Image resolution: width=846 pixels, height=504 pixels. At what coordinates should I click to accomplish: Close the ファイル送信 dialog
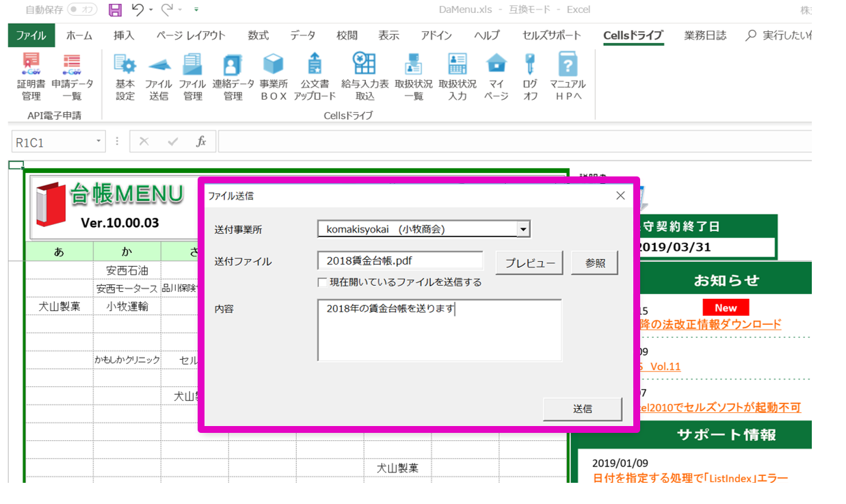(x=620, y=196)
